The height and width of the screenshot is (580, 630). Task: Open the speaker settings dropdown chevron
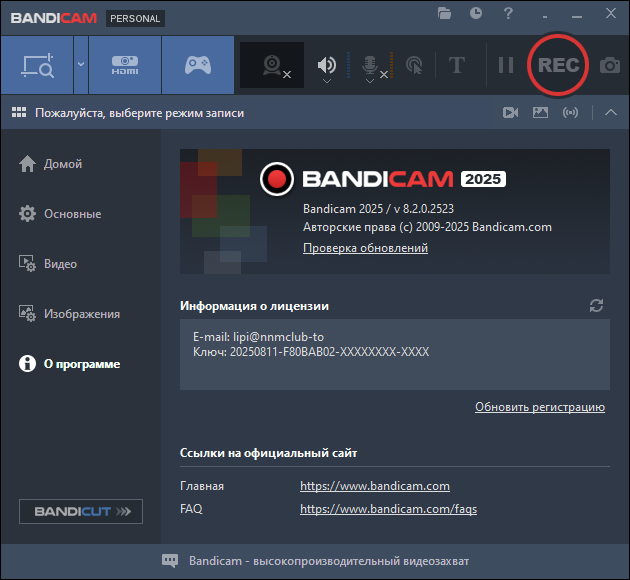click(x=327, y=81)
